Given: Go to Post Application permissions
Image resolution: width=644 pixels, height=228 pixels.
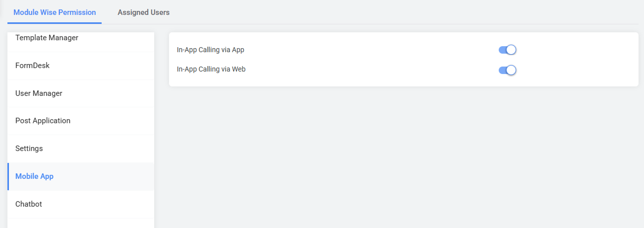Looking at the screenshot, I should tap(43, 121).
